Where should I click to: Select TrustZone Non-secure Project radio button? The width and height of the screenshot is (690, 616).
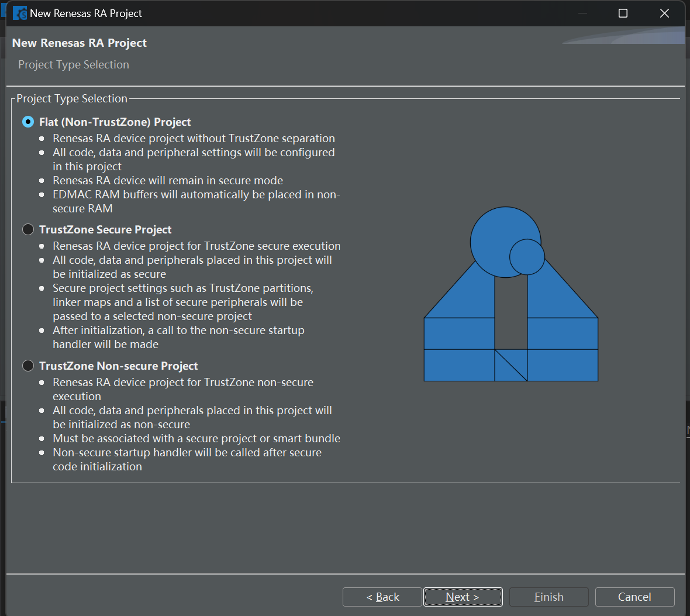pos(28,366)
